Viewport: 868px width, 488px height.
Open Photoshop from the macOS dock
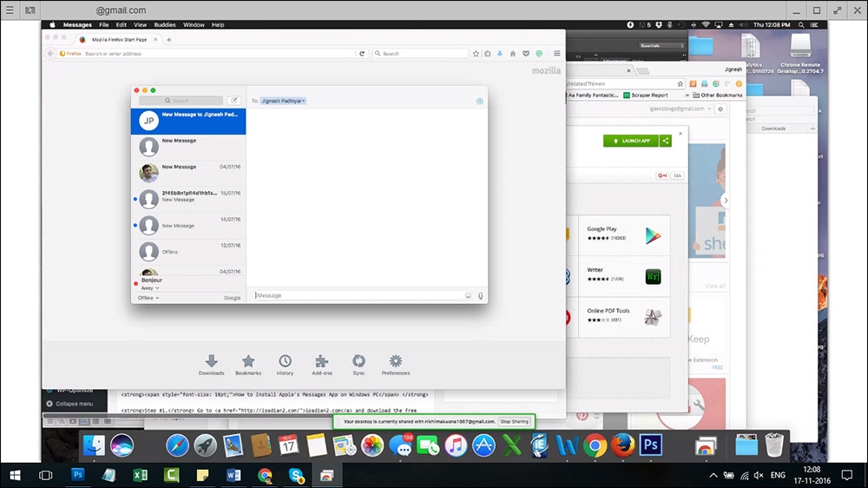click(x=651, y=445)
